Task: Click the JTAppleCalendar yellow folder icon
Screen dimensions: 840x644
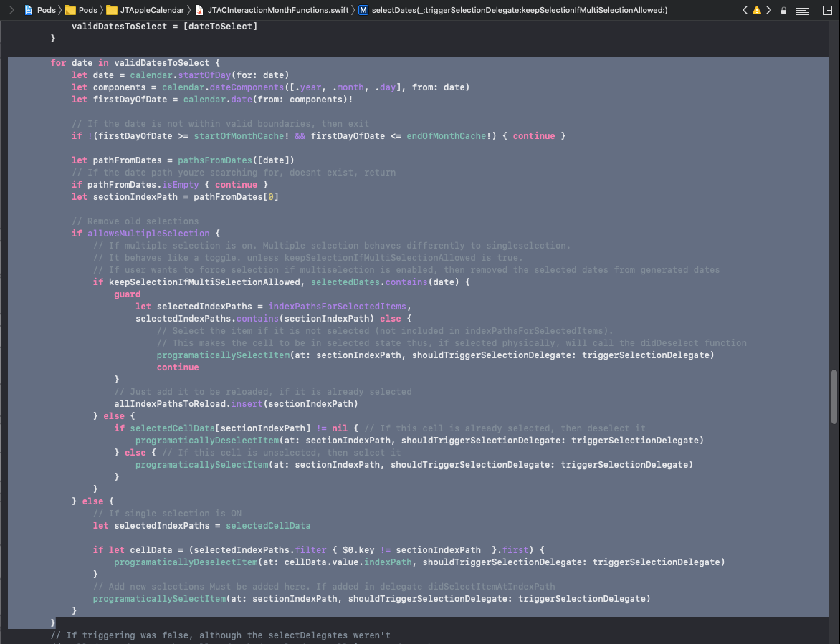Action: coord(111,10)
